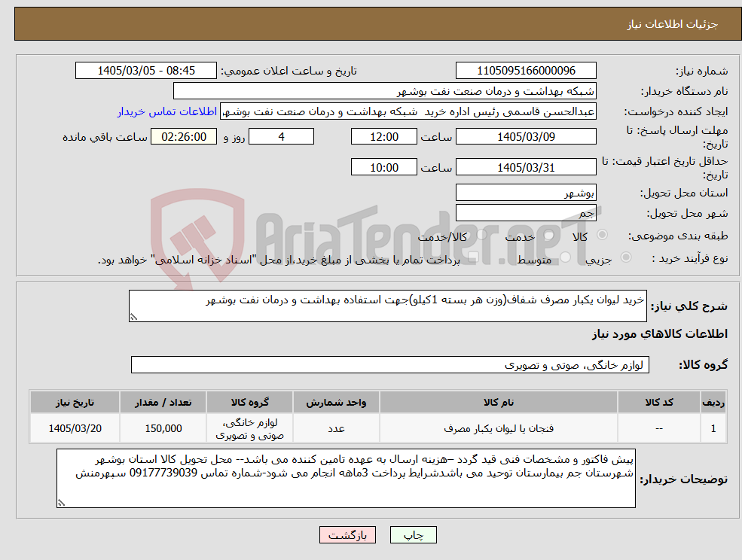Screen dimensions: 742x560
Task: Click the reply deadline time 12:00 field
Action: click(383, 137)
